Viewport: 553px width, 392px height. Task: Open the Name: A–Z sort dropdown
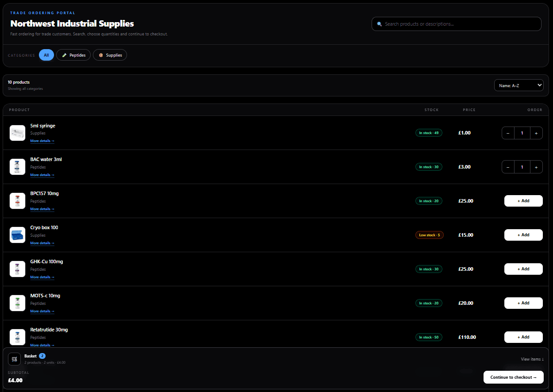tap(518, 85)
